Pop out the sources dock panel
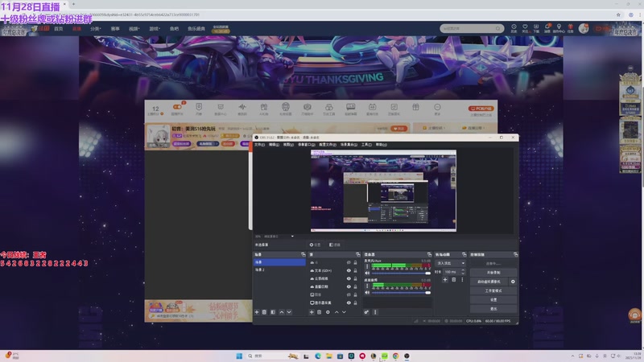Image resolution: width=644 pixels, height=362 pixels. [x=357, y=255]
